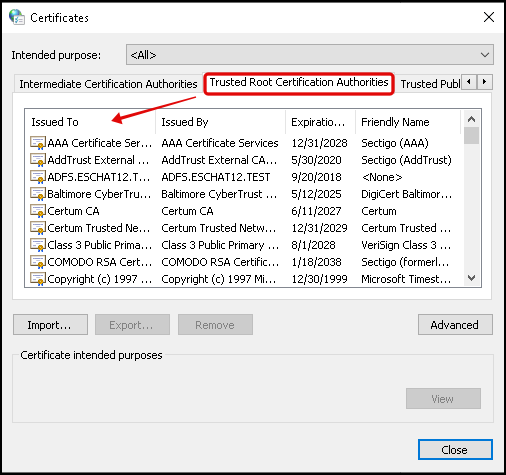
Task: Switch to Intermediate Certification Authorities tab
Action: click(108, 84)
